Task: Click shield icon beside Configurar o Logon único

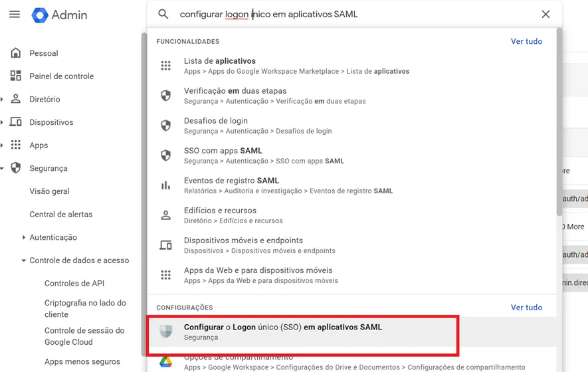Action: pyautogui.click(x=165, y=331)
